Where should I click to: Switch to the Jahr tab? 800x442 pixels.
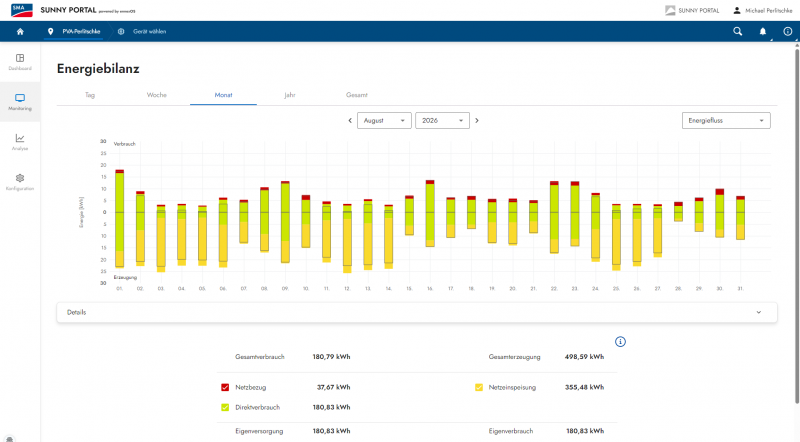(x=290, y=95)
